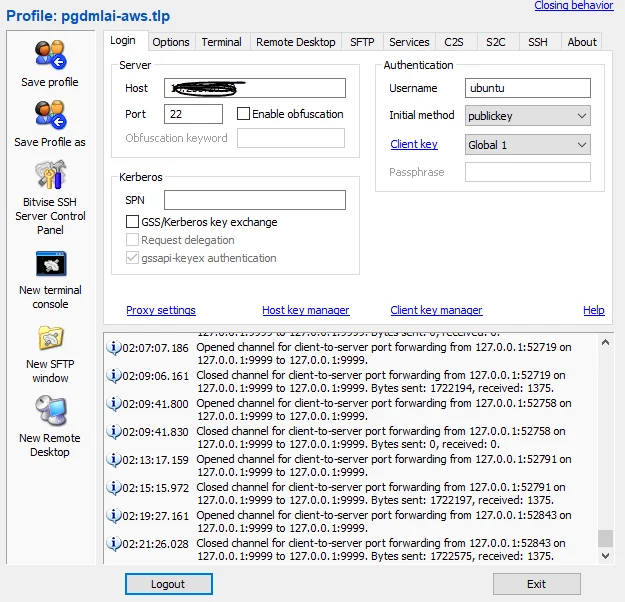This screenshot has height=602, width=625.
Task: Launch New terminal console
Action: [50, 264]
